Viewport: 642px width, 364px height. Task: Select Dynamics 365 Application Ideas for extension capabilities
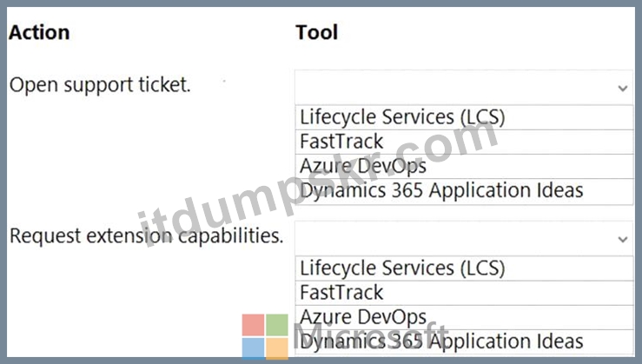coord(464,342)
